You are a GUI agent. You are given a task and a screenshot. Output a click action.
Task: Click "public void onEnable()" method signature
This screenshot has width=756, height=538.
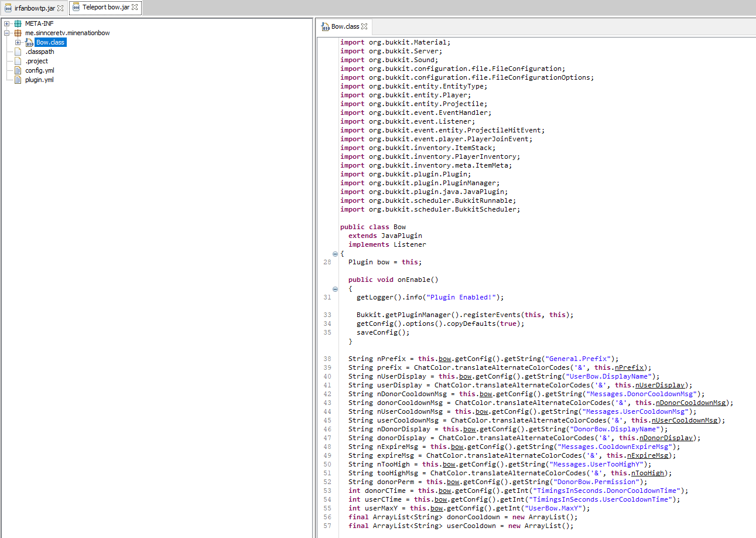(393, 280)
